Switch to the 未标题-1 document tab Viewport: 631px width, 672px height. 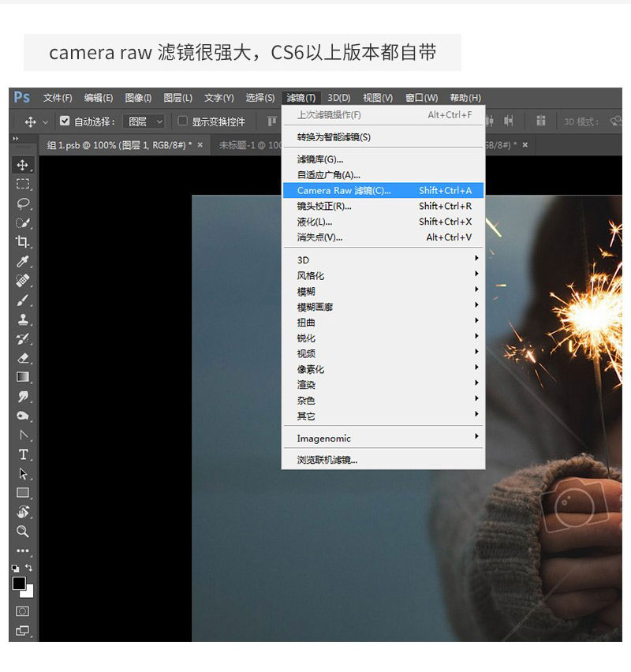point(249,145)
